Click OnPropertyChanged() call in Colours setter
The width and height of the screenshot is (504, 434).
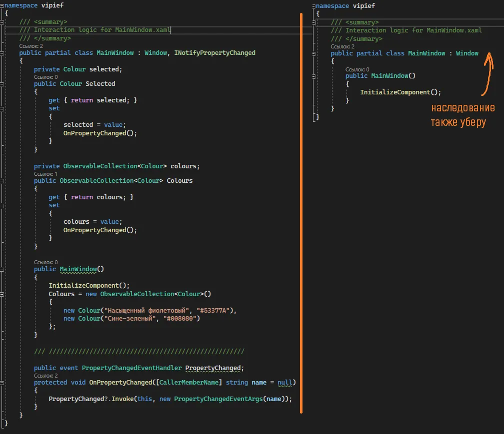100,230
